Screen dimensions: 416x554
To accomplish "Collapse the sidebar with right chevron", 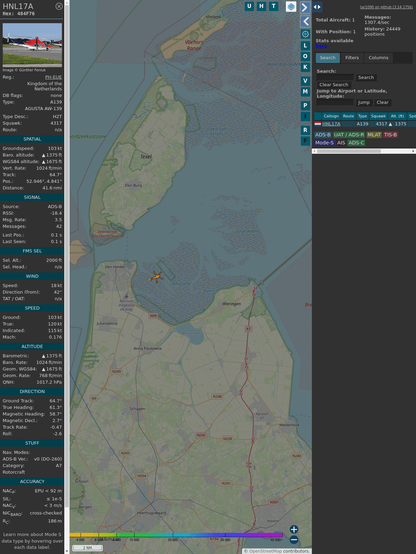I will coord(305,7).
